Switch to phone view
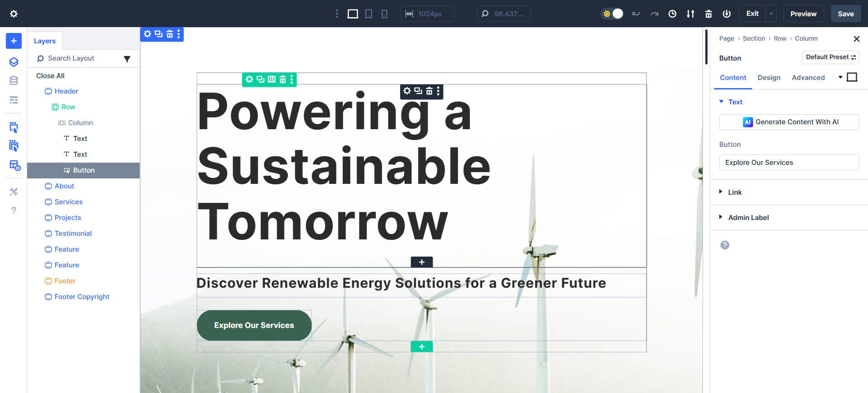 384,14
